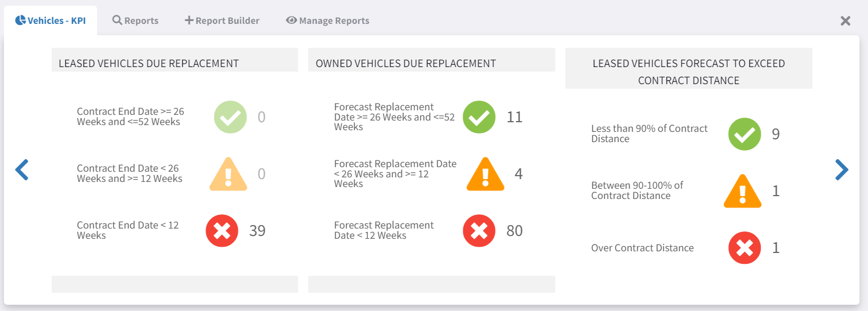Open the 39 vehicles count link
The height and width of the screenshot is (311, 868).
(x=257, y=231)
